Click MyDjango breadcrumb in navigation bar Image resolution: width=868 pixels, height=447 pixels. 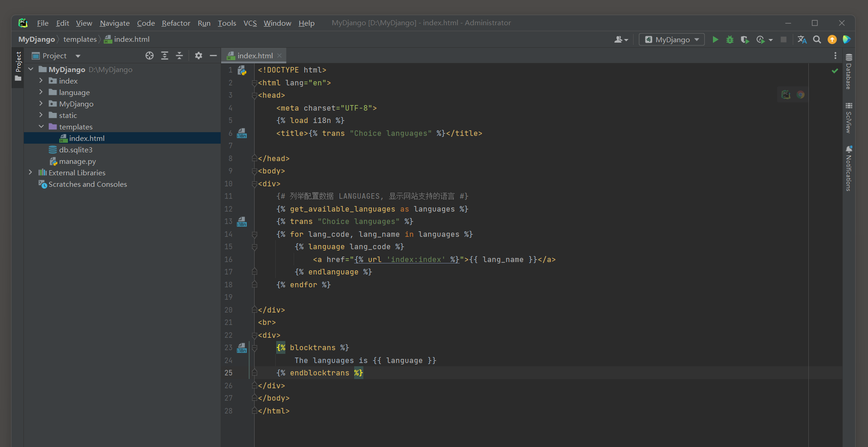tap(37, 39)
